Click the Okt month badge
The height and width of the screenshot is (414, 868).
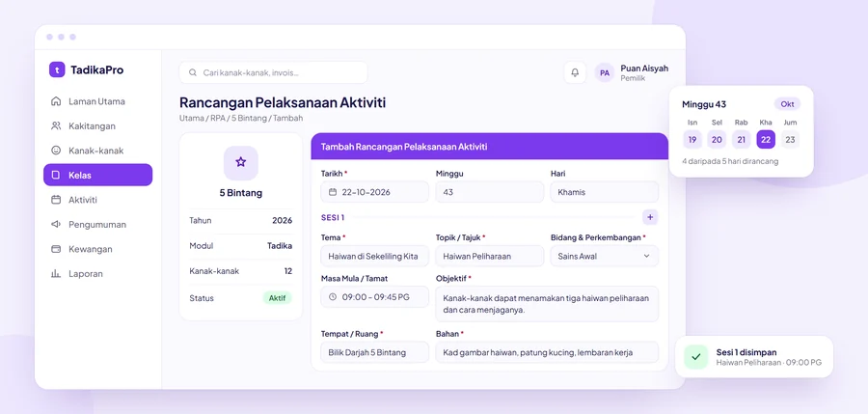(787, 104)
